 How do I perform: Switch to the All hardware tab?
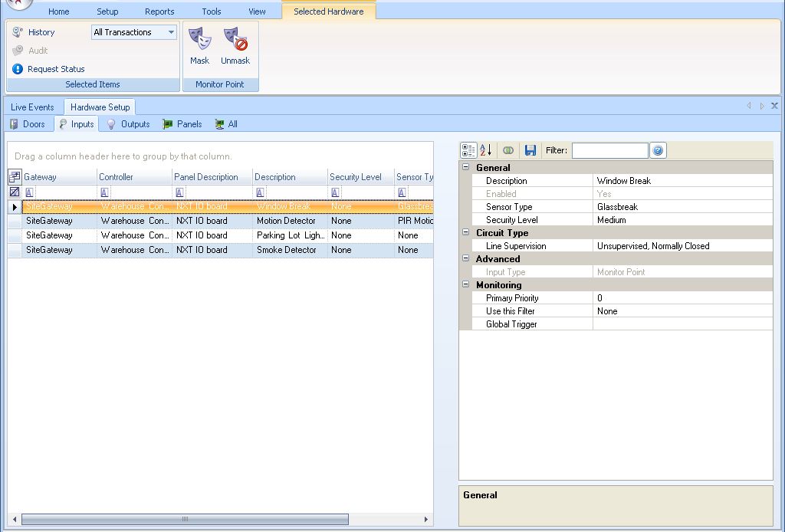pos(226,124)
